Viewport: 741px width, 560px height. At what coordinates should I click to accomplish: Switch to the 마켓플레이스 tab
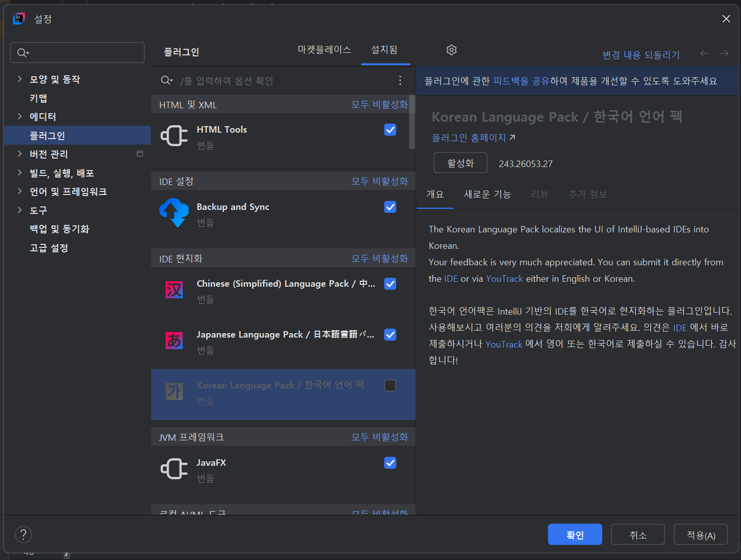point(324,50)
